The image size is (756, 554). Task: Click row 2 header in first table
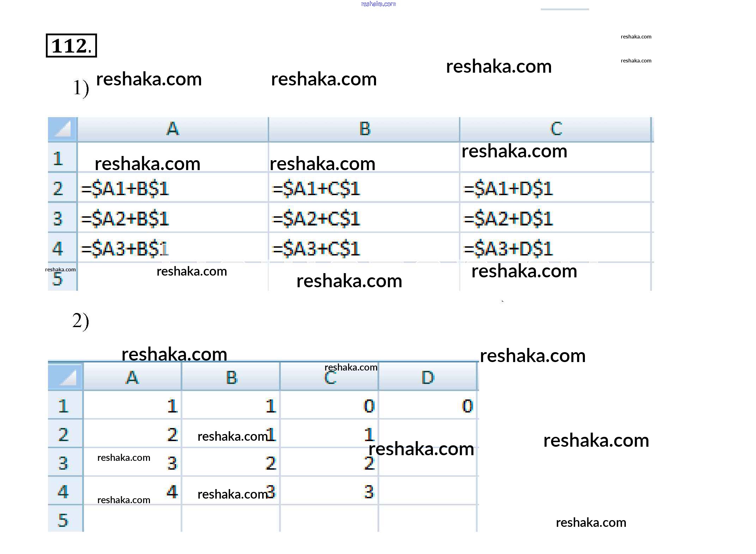[59, 188]
